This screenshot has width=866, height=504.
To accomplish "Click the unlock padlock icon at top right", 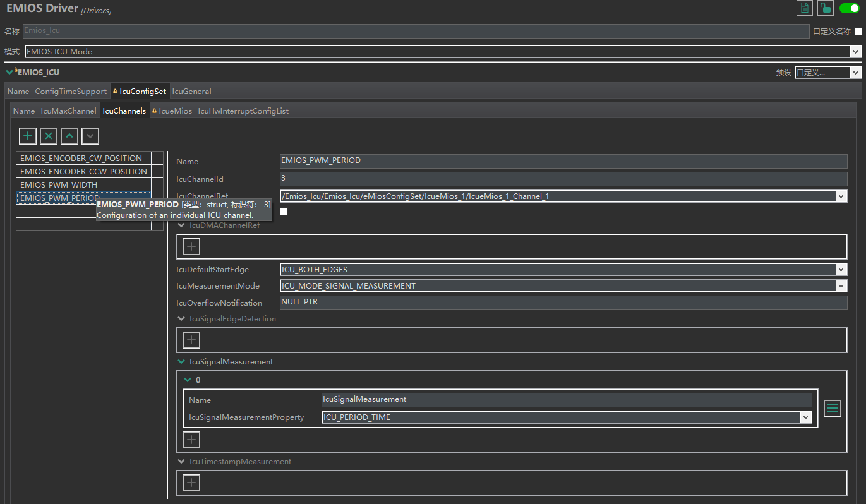I will point(826,8).
